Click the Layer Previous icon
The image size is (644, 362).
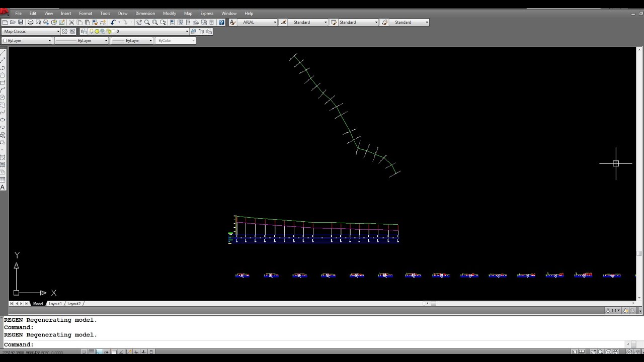tap(201, 31)
